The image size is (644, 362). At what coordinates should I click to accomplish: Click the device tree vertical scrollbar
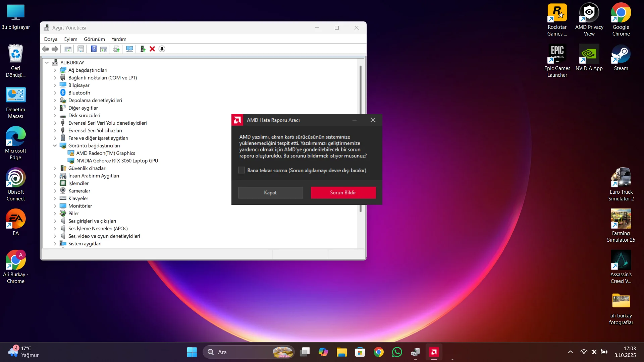tap(361, 90)
